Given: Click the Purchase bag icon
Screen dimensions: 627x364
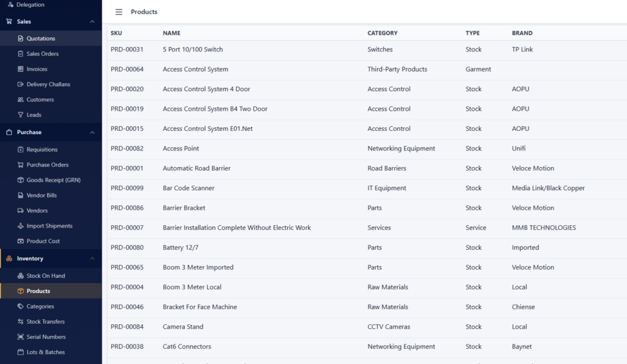Looking at the screenshot, I should [9, 132].
